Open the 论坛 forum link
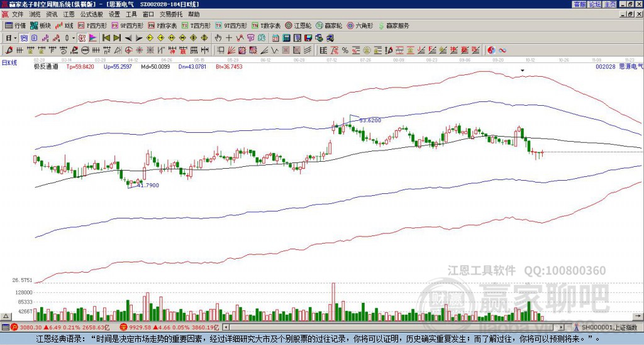This screenshot has width=644, height=345. tap(594, 4)
